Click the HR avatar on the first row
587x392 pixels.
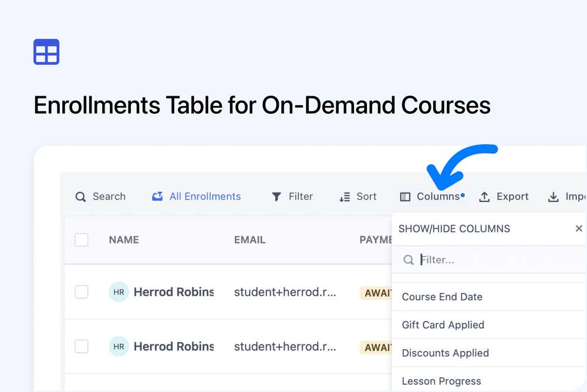[119, 292]
